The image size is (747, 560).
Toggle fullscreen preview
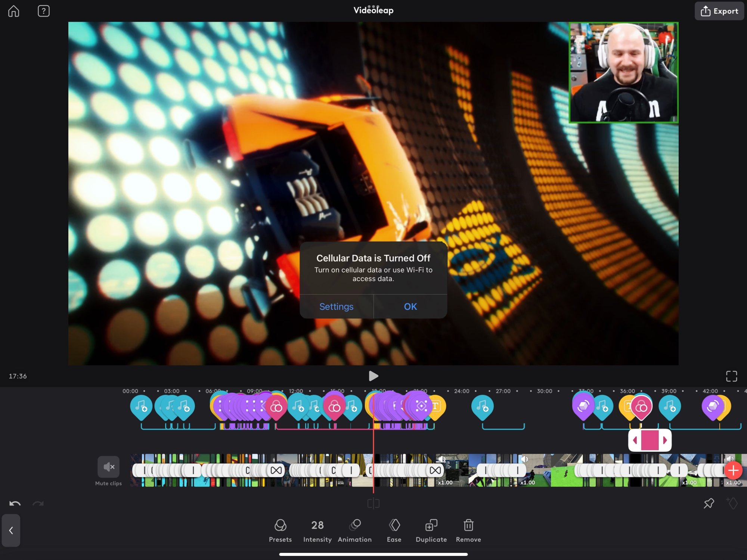[731, 376]
